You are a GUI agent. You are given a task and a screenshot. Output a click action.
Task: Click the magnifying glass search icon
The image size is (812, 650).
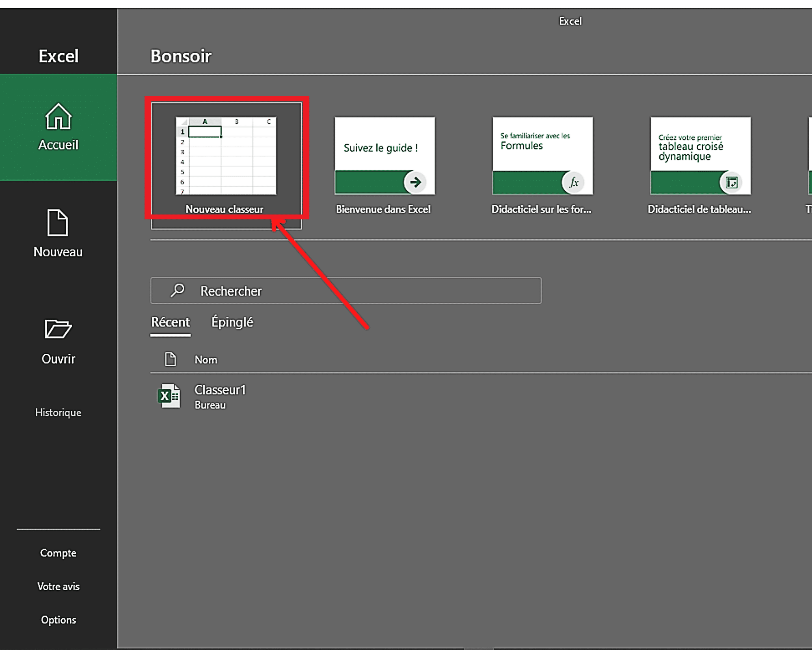click(x=177, y=290)
